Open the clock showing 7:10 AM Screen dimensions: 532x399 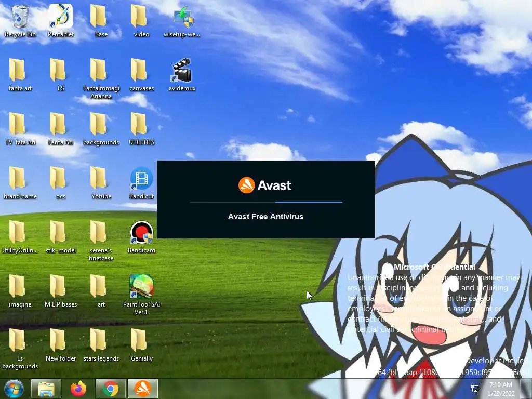tap(501, 389)
